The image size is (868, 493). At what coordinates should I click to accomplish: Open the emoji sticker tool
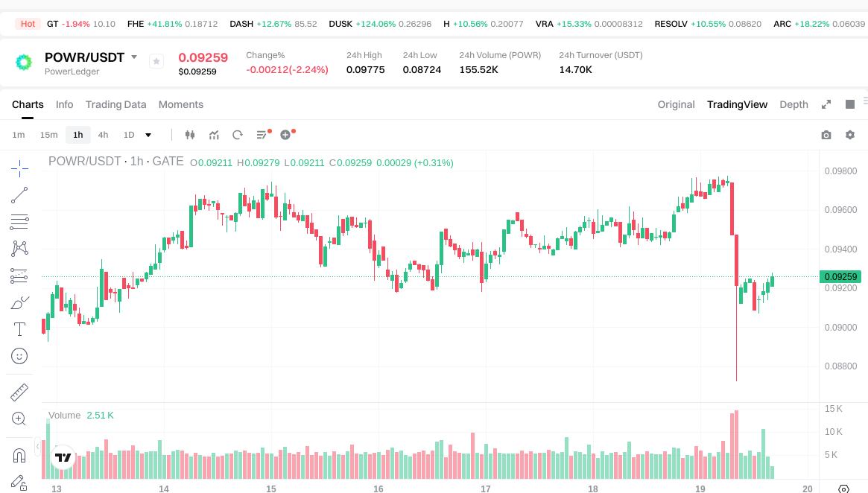coord(19,356)
